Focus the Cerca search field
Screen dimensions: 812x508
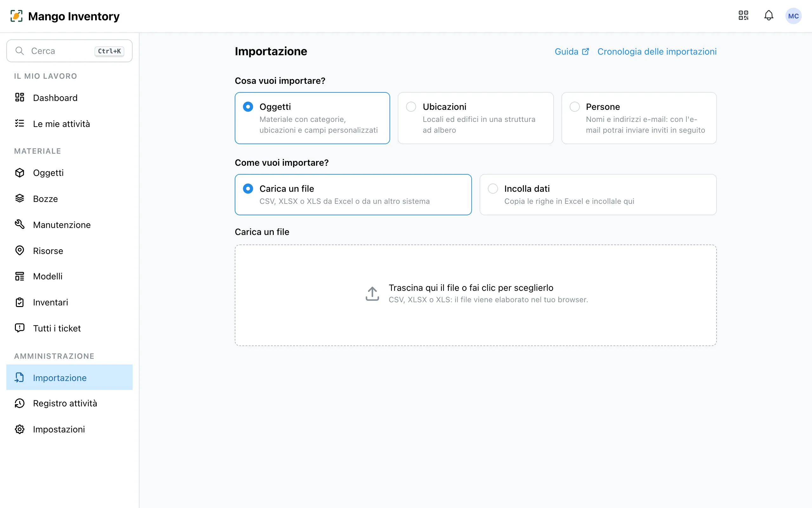[x=69, y=51]
